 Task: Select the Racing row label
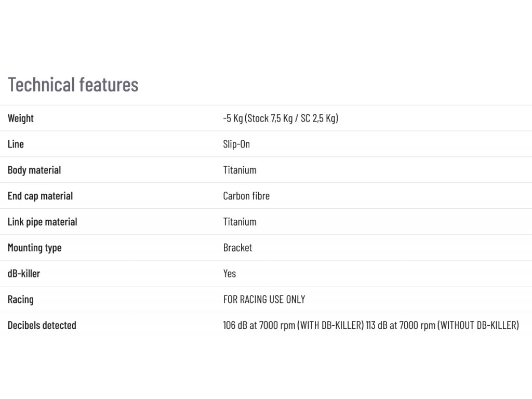pyautogui.click(x=21, y=300)
